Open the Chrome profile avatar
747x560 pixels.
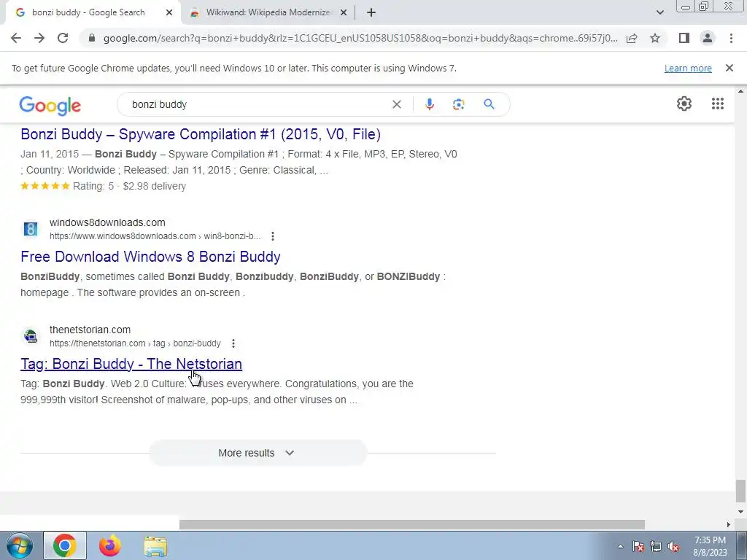pyautogui.click(x=708, y=38)
